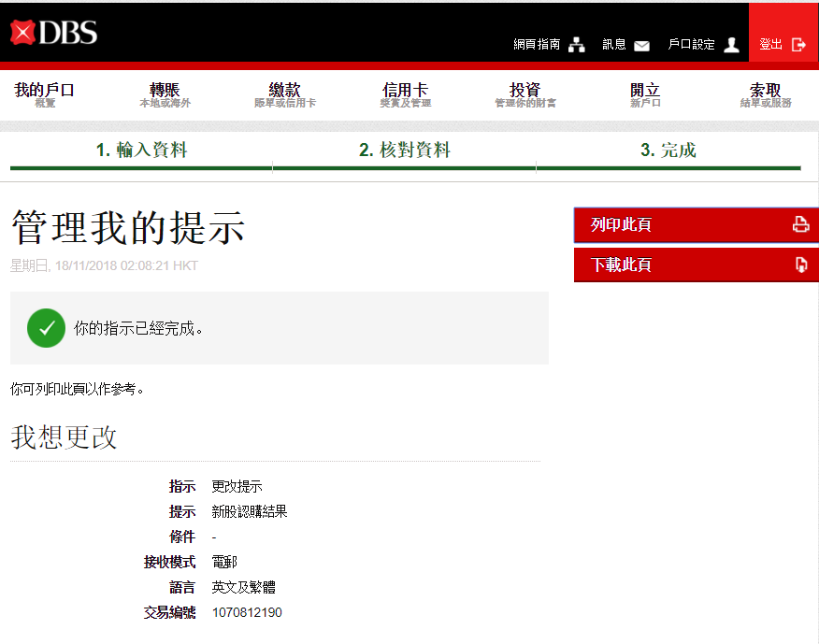Open the 信用卡 credit card menu
This screenshot has width=819, height=644.
point(405,94)
